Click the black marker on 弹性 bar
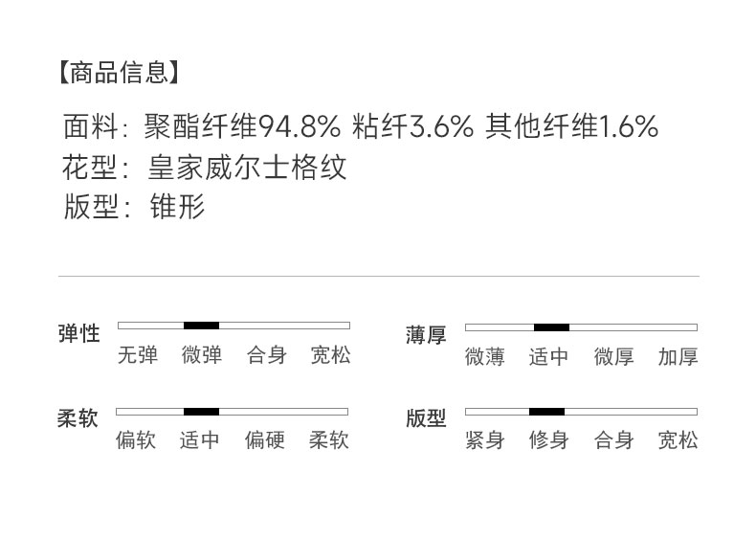This screenshot has height=540, width=756. (x=201, y=326)
